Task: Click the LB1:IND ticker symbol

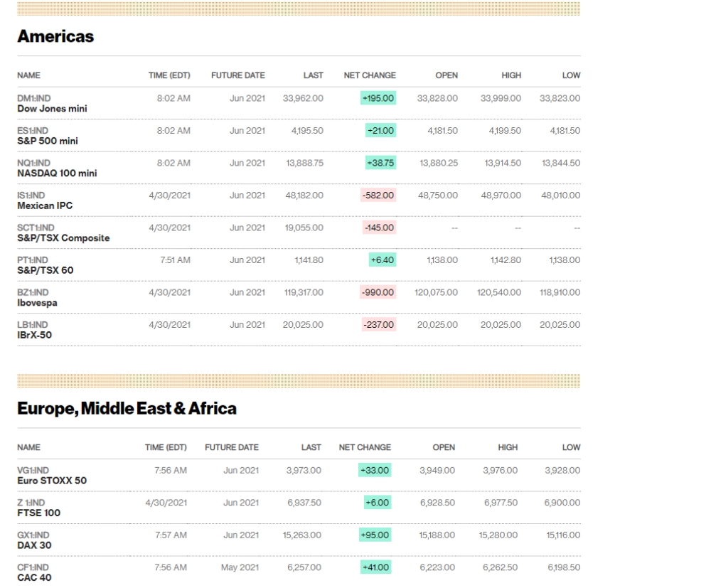Action: click(x=32, y=325)
